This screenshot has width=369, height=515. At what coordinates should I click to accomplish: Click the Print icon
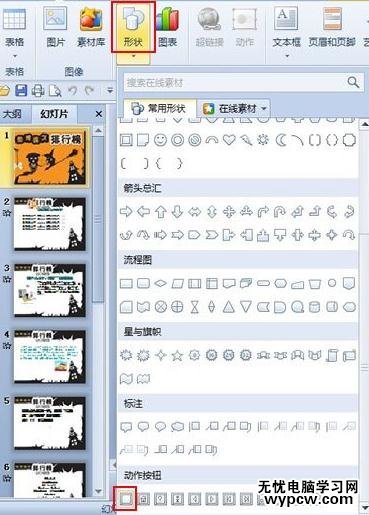point(38,90)
